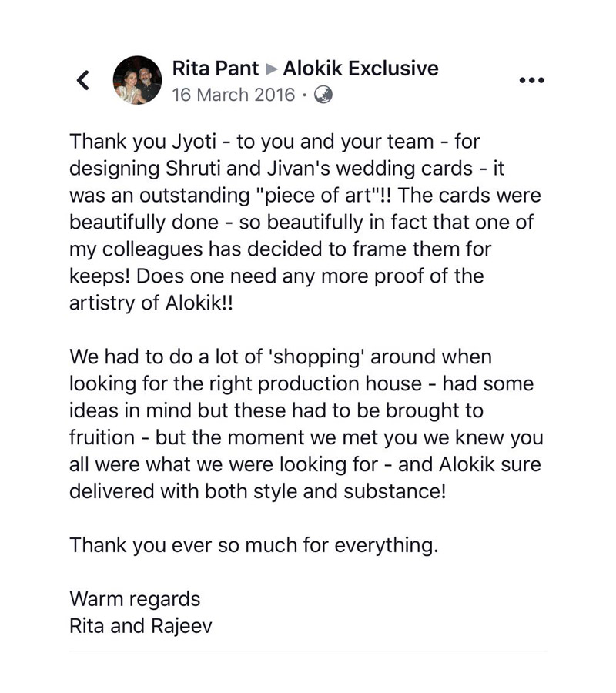616x693 pixels.
Task: Click the dot separator beside the date
Action: (x=304, y=95)
